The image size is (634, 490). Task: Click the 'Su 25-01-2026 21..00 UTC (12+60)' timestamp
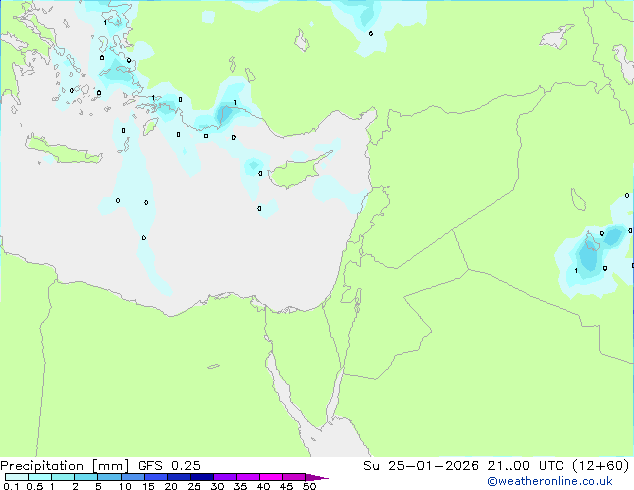click(496, 466)
